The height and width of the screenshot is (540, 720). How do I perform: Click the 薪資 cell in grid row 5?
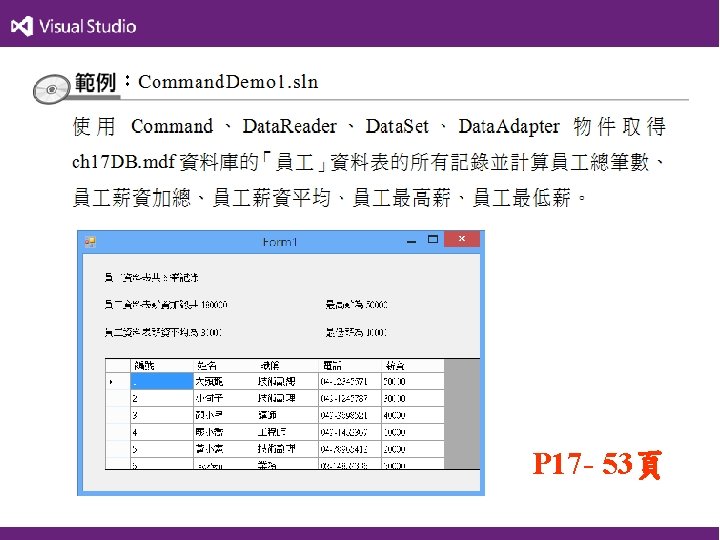412,449
